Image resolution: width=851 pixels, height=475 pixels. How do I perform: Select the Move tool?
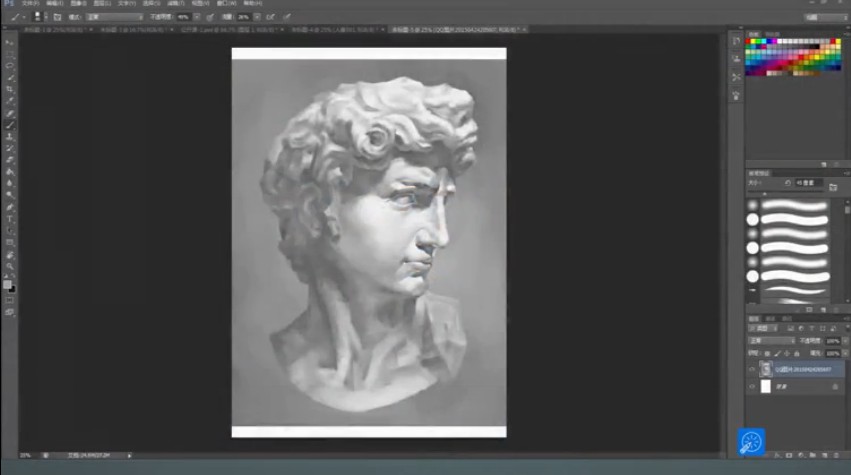[10, 43]
